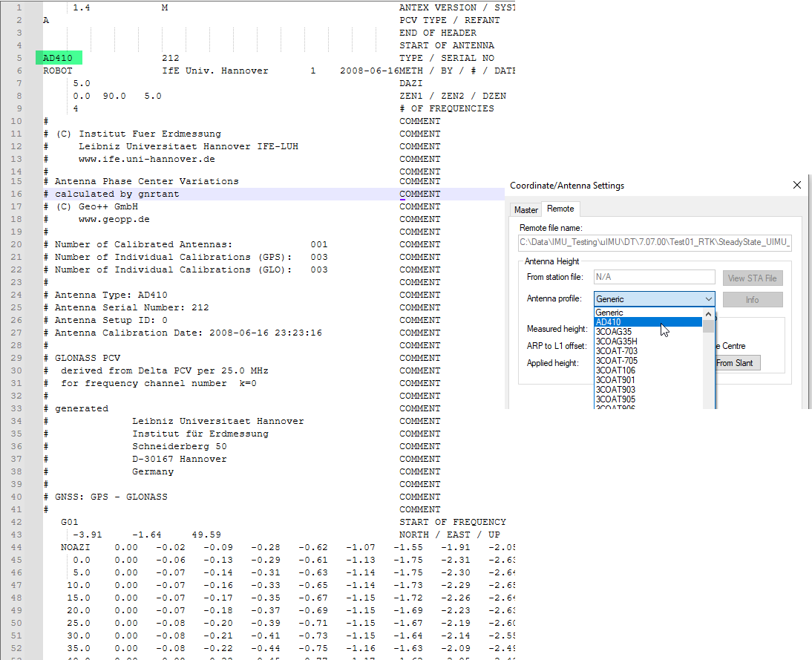
Task: Click 'GNSS: GPS - GLONASS' on line 40
Action: tap(111, 497)
